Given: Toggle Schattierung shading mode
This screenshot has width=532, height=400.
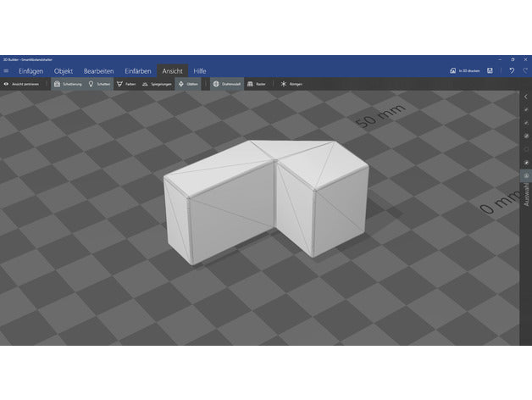Looking at the screenshot, I should coord(68,84).
